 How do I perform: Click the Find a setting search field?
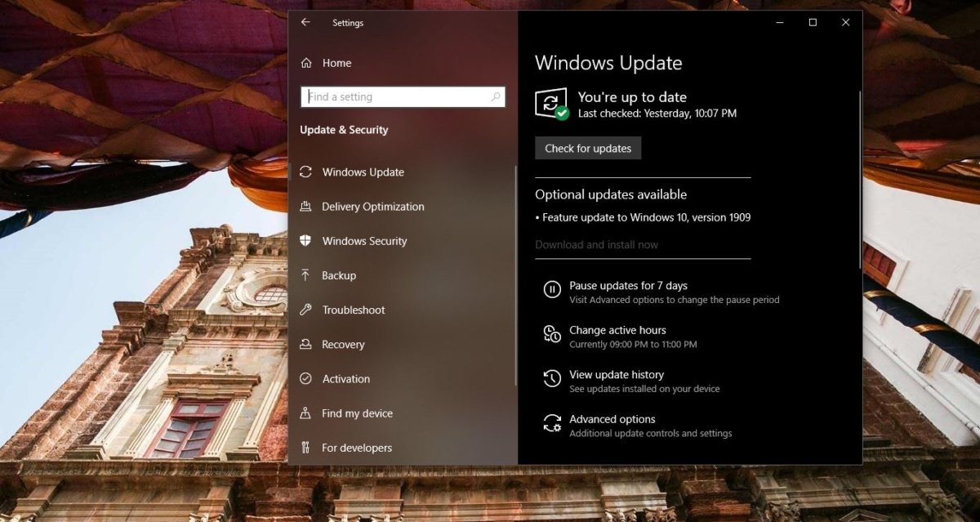click(392, 96)
